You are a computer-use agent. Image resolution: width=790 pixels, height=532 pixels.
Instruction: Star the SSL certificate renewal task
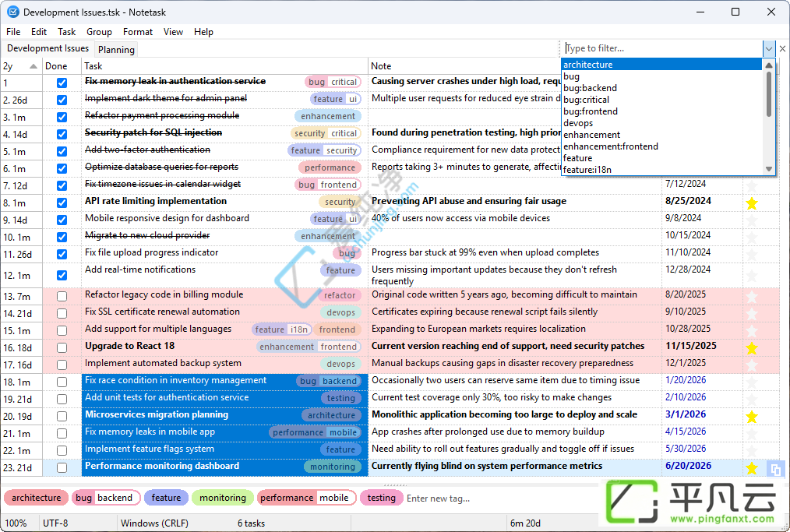752,314
